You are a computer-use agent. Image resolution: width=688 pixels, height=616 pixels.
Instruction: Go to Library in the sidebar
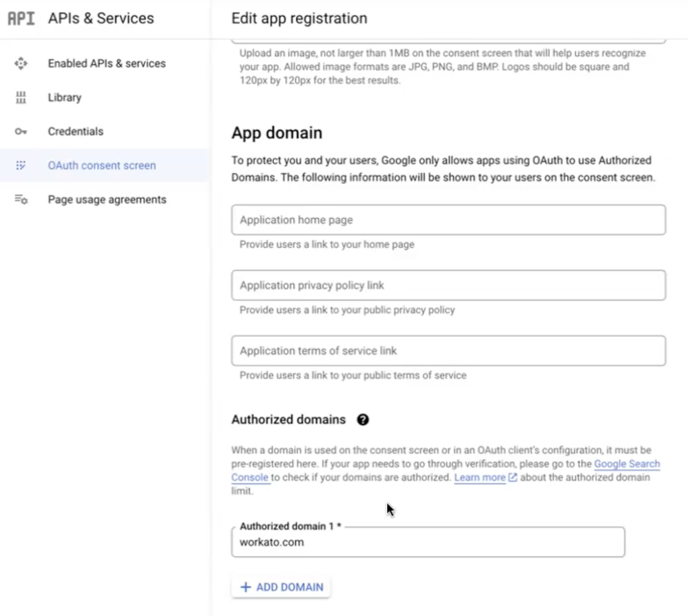(x=64, y=98)
